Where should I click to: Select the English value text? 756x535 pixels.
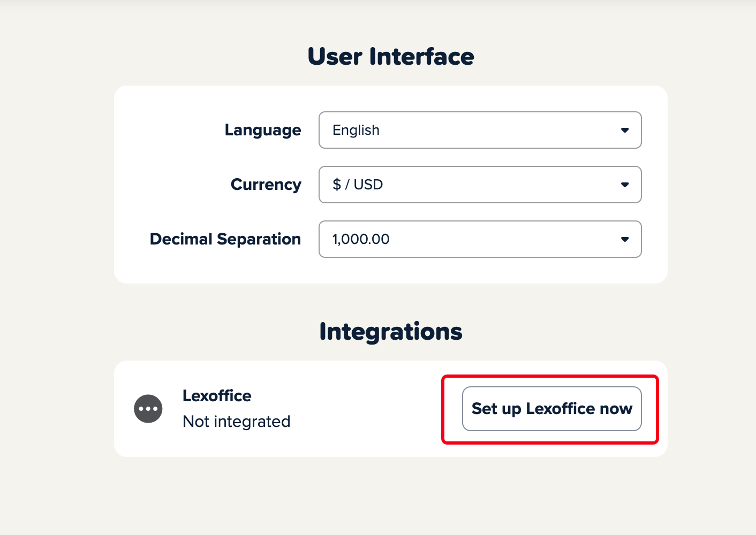point(356,130)
